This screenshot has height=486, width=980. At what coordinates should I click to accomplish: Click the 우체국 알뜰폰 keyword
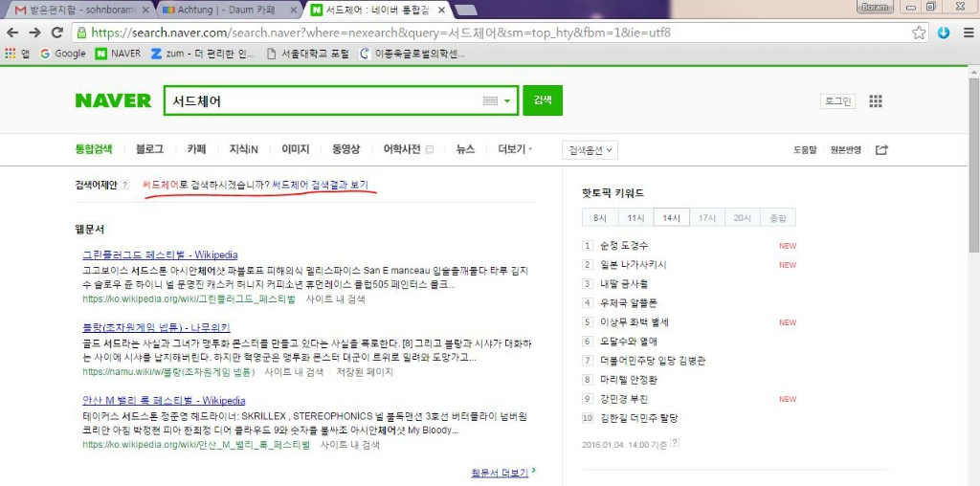click(629, 303)
